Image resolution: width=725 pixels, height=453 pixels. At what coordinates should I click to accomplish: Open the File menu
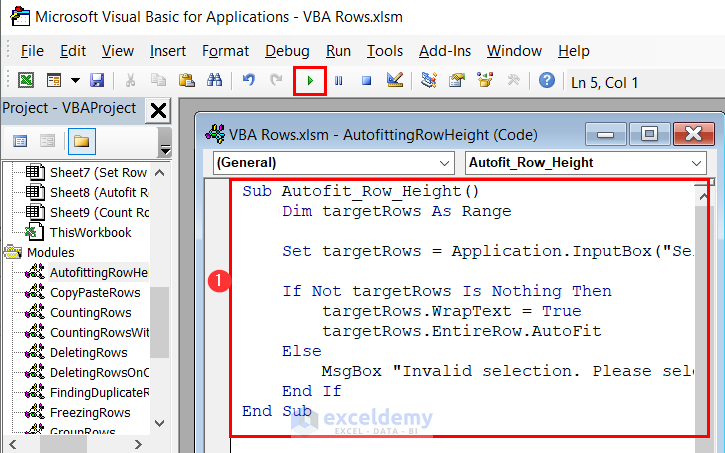[x=32, y=51]
